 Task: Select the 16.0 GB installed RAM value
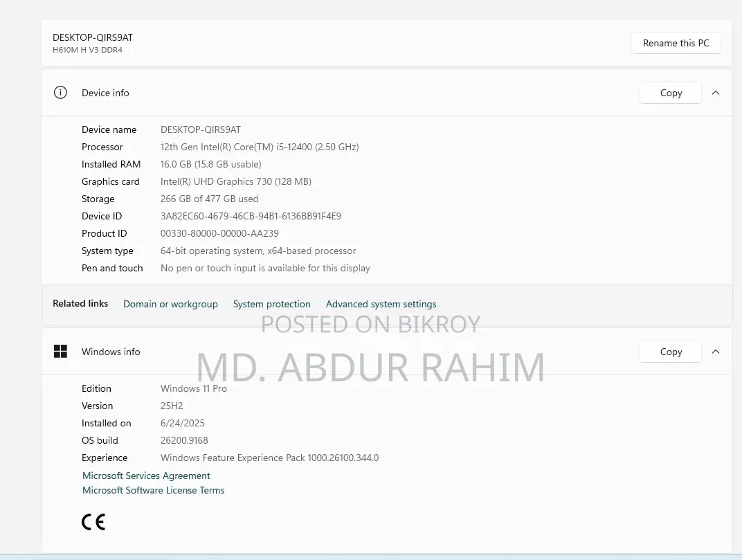pos(210,164)
